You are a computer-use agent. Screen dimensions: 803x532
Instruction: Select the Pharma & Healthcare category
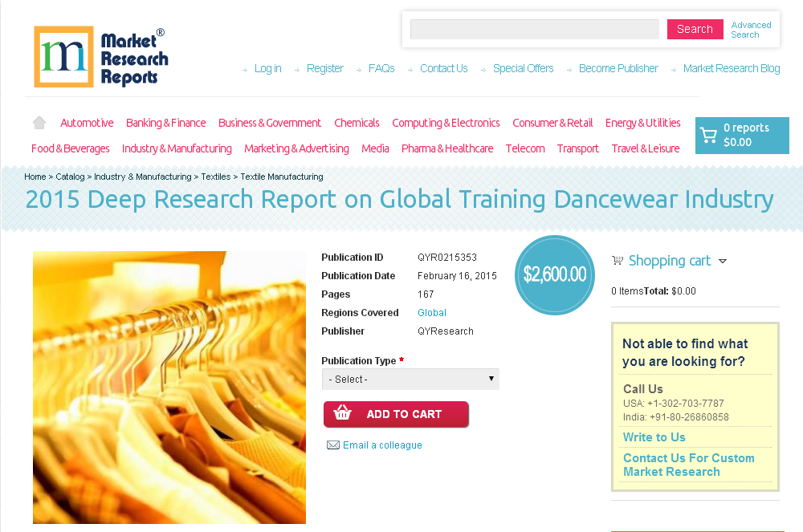tap(447, 148)
